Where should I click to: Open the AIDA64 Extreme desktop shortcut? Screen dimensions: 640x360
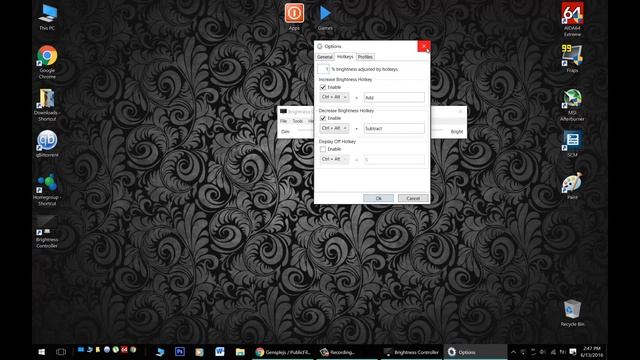pyautogui.click(x=572, y=19)
